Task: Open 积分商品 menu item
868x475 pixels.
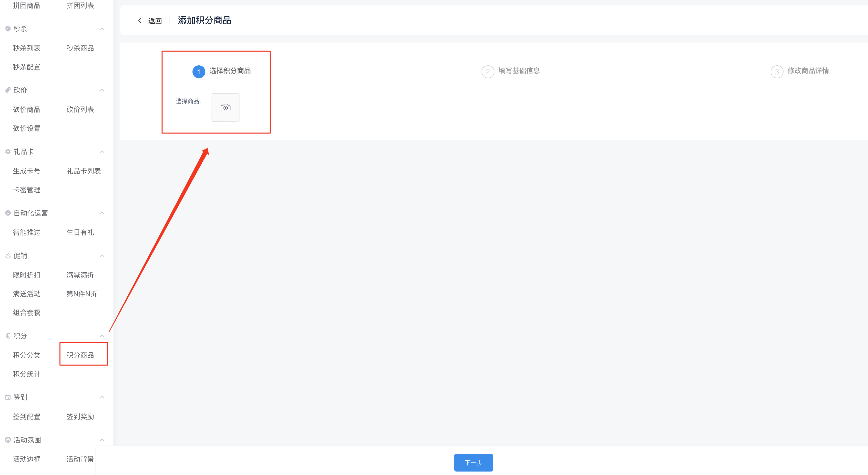Action: coord(80,355)
